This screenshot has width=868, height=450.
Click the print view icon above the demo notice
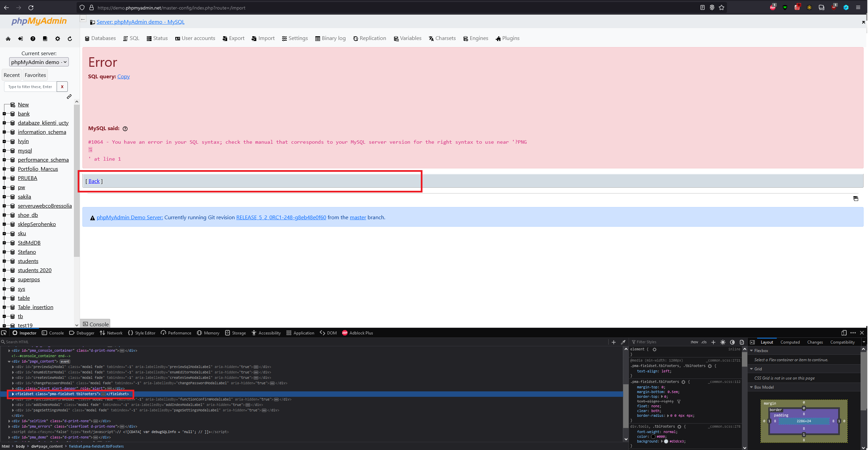coord(856,199)
